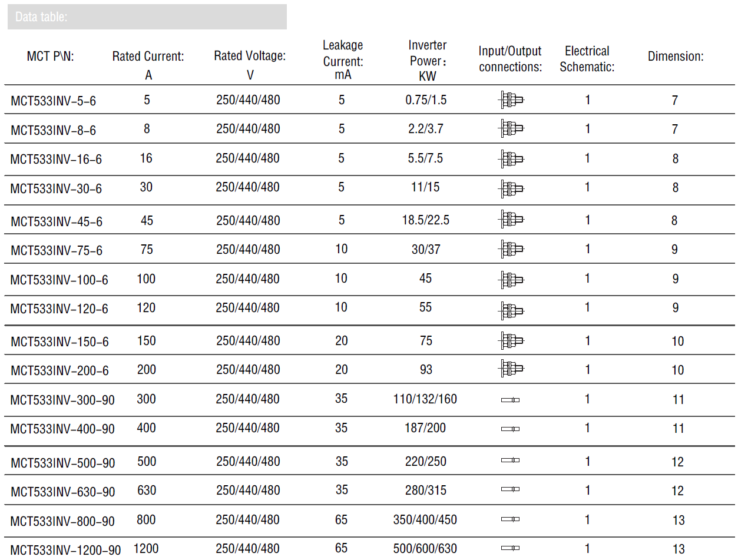Image resolution: width=738 pixels, height=560 pixels.
Task: Click inverter power value 18.5/22.5
Action: click(426, 220)
